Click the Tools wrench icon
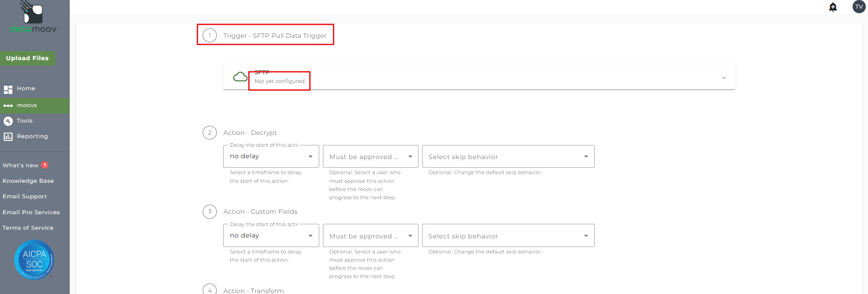868x294 pixels. tap(8, 121)
